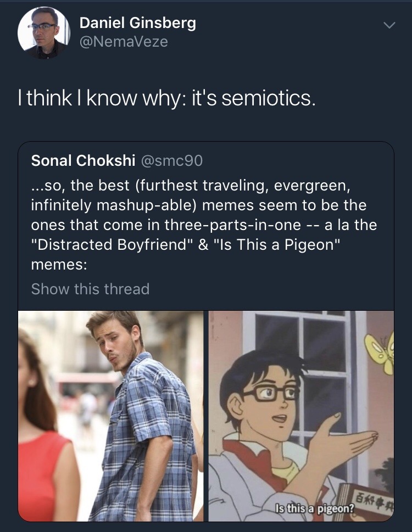
Task: Open the quoted tweet body text
Action: tap(204, 225)
